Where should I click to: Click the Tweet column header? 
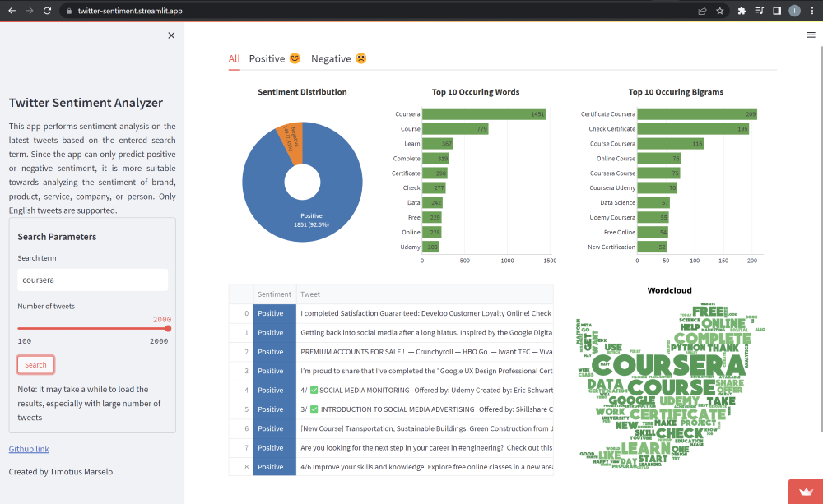click(425, 294)
